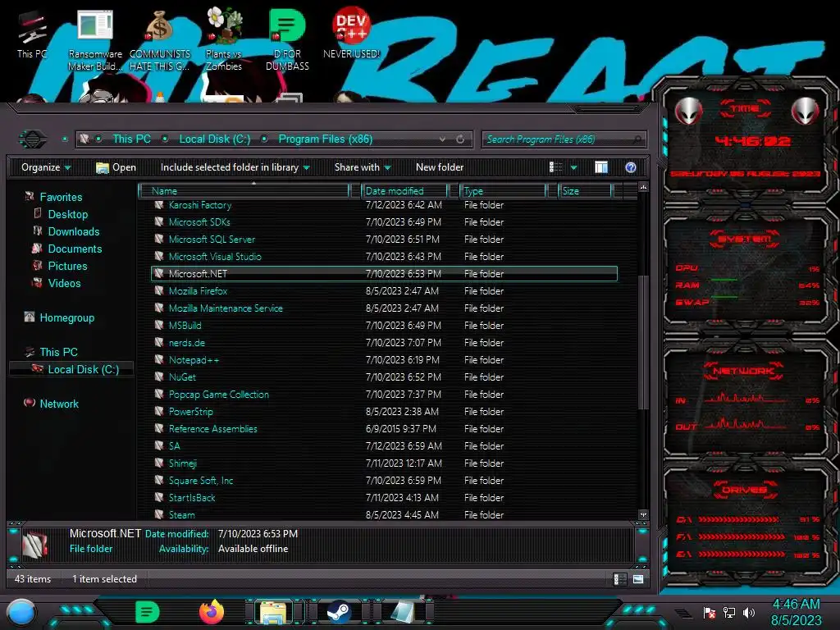840x630 pixels.
Task: Expand breadcrumb arrow after Local Disk (C:)
Action: (264, 139)
